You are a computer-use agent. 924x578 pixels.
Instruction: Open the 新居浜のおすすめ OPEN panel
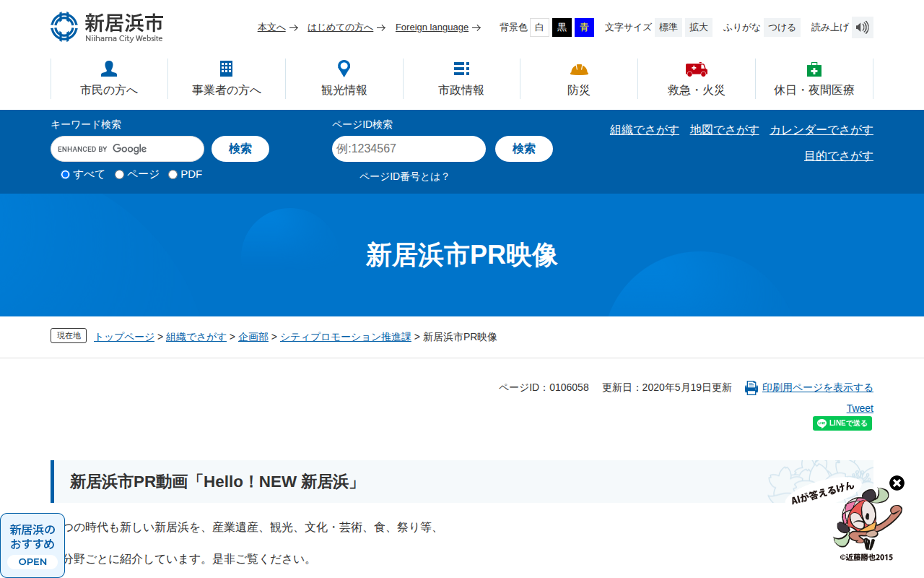point(32,545)
